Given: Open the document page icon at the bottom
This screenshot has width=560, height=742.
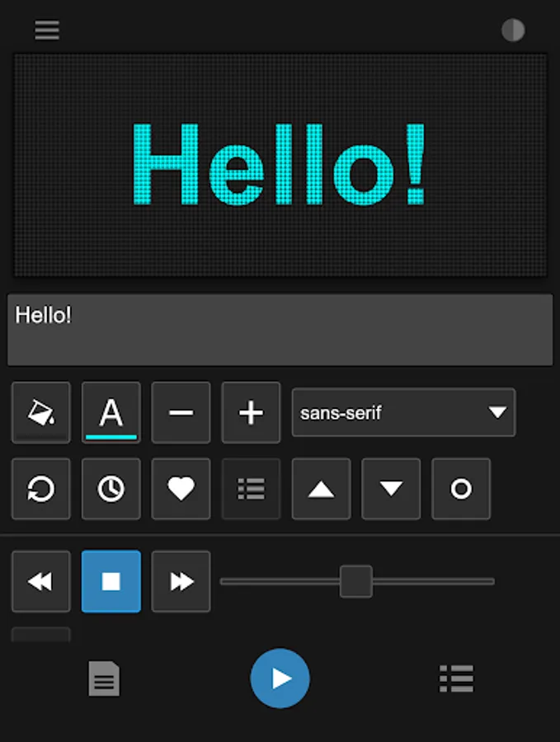Looking at the screenshot, I should 104,679.
